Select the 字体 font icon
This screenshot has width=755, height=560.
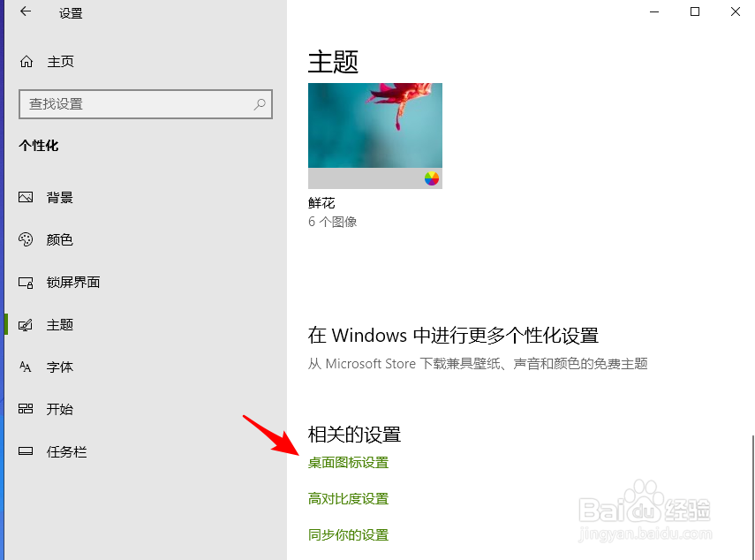click(x=25, y=367)
